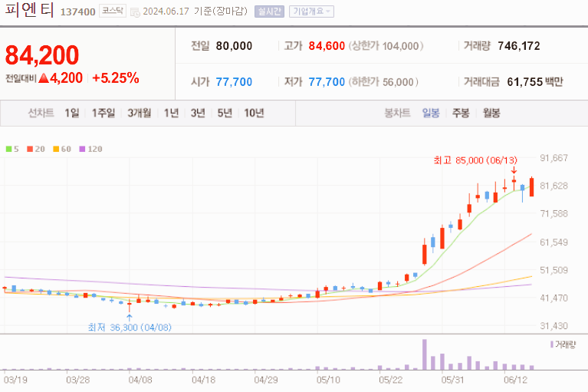
Task: Click the purple 120-day moving average swatch
Action: click(x=83, y=149)
